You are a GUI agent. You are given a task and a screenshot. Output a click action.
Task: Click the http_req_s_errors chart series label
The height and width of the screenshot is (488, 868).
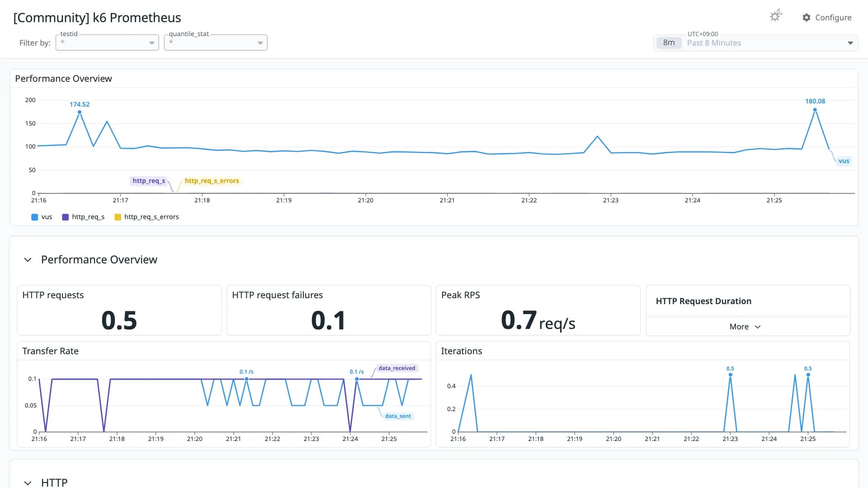coord(212,181)
